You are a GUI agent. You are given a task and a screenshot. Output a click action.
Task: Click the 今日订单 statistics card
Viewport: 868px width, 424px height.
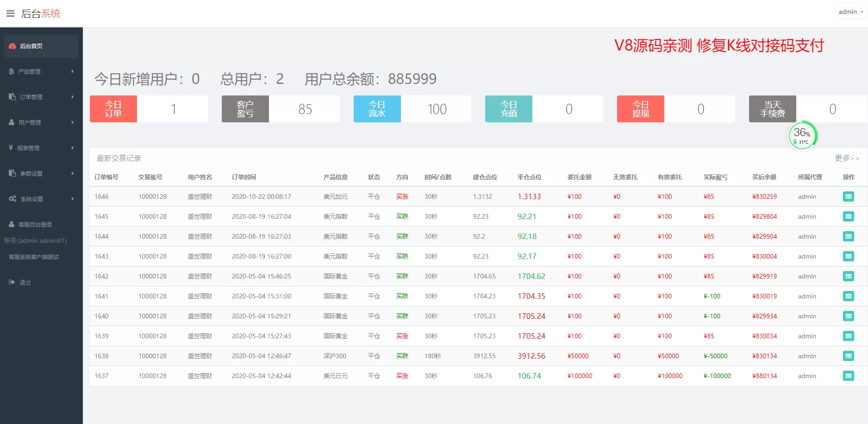coord(149,109)
